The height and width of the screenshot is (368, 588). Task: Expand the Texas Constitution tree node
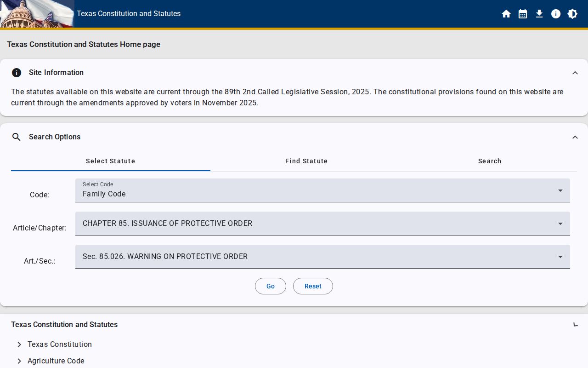pos(19,345)
